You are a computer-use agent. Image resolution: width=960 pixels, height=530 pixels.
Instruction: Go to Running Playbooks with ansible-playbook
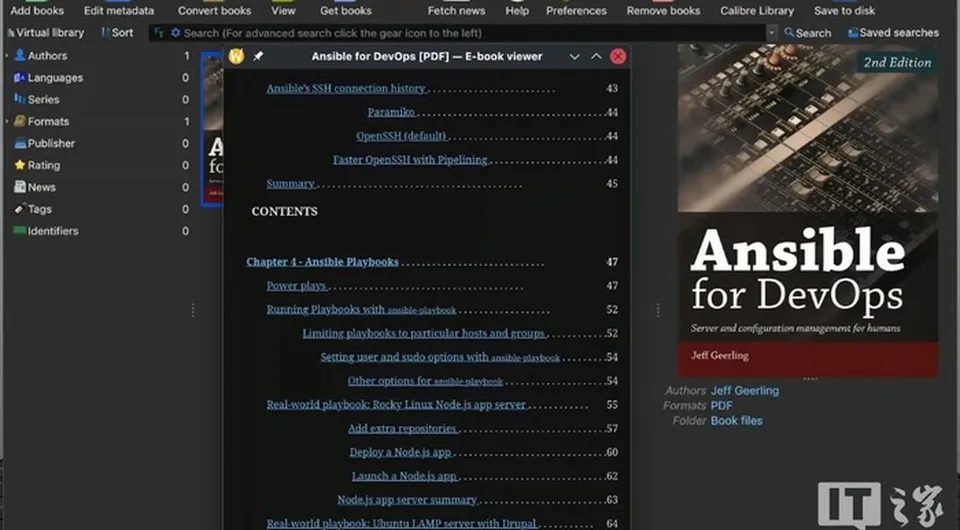pyautogui.click(x=361, y=310)
